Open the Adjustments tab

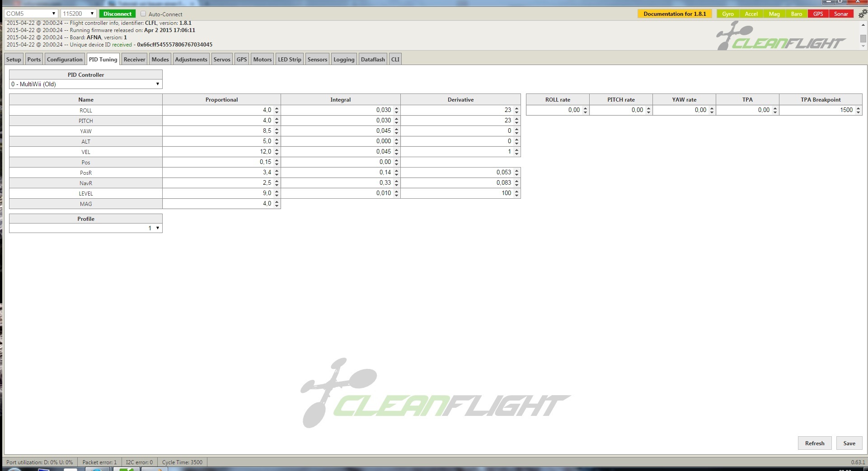[x=191, y=59]
